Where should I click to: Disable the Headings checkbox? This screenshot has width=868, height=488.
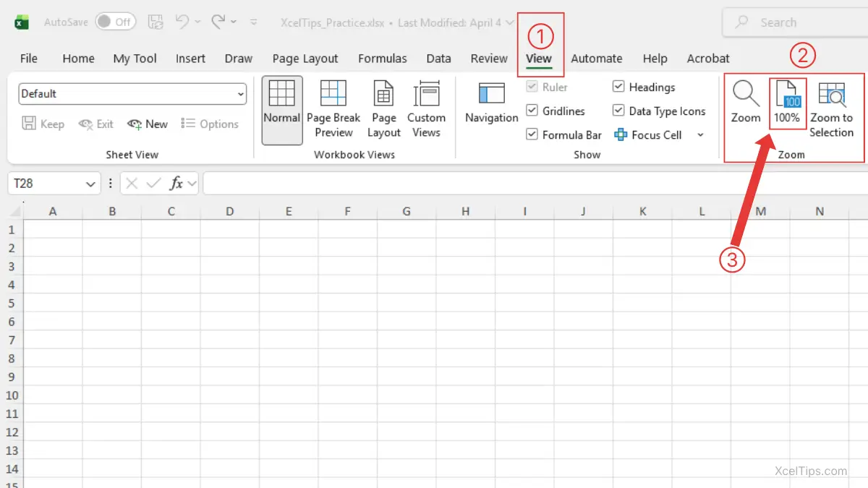[x=618, y=87]
